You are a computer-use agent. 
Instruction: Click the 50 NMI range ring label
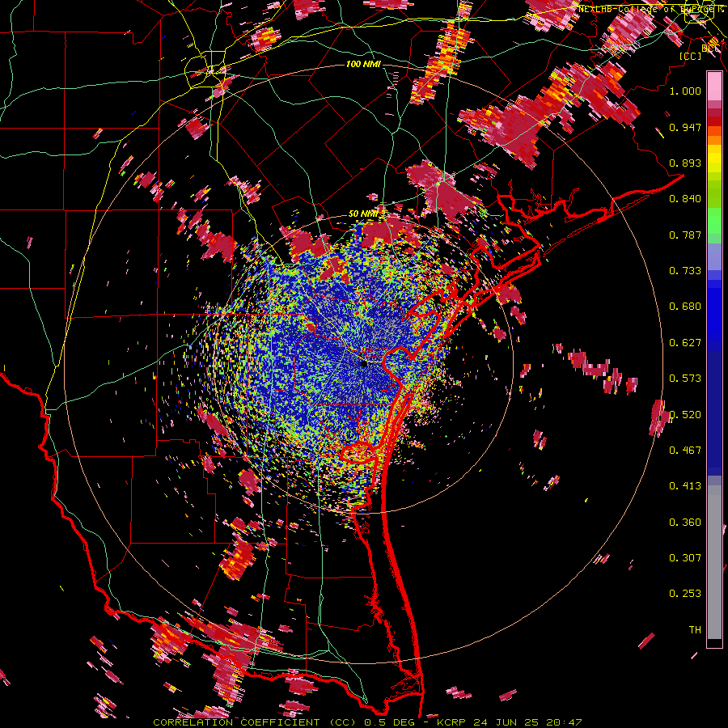point(363,214)
